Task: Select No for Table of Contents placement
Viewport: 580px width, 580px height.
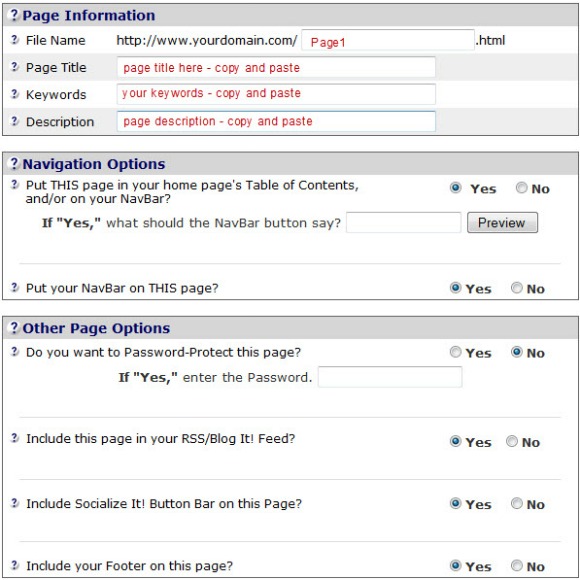Action: point(521,188)
